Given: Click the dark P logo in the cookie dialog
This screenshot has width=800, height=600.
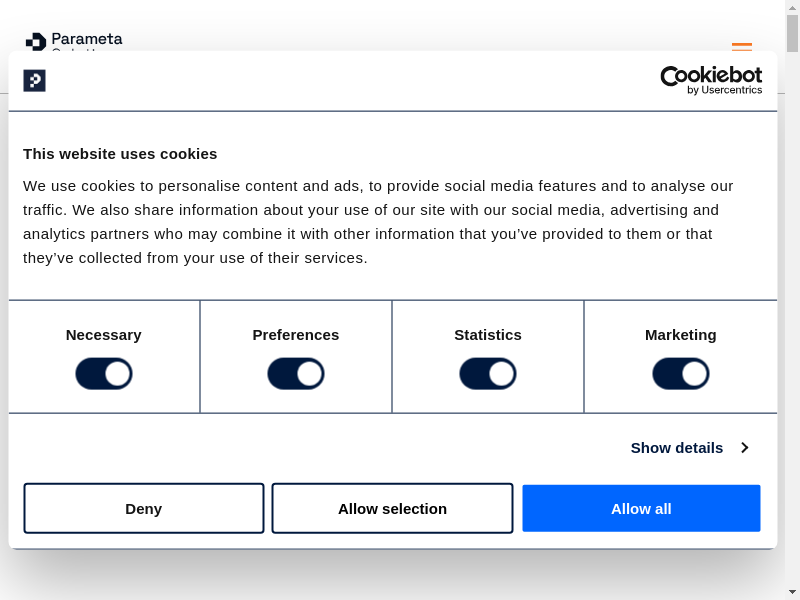Looking at the screenshot, I should pyautogui.click(x=35, y=81).
